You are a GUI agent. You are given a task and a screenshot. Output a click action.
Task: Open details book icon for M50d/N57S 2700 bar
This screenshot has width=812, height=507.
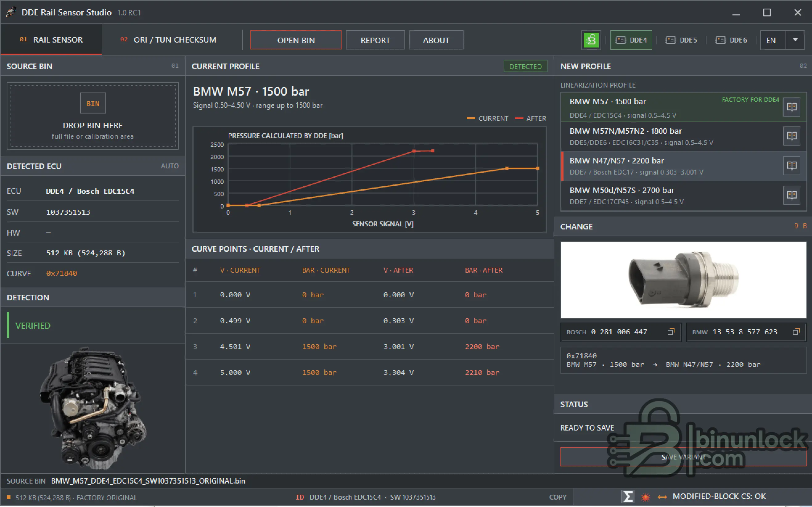point(792,195)
